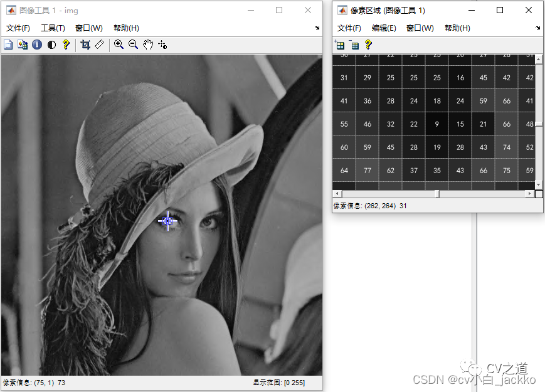Dock the Pixel Region window via corner arrow
The image size is (545, 392).
537,28
